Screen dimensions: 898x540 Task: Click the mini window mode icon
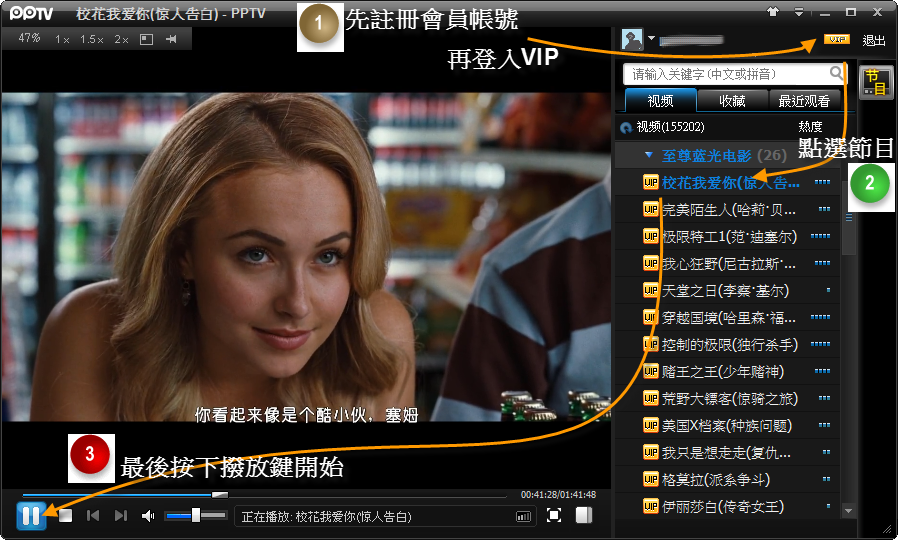[147, 40]
